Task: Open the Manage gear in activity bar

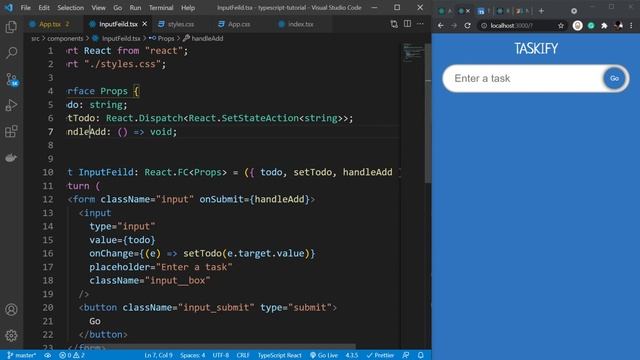Action: (11, 336)
